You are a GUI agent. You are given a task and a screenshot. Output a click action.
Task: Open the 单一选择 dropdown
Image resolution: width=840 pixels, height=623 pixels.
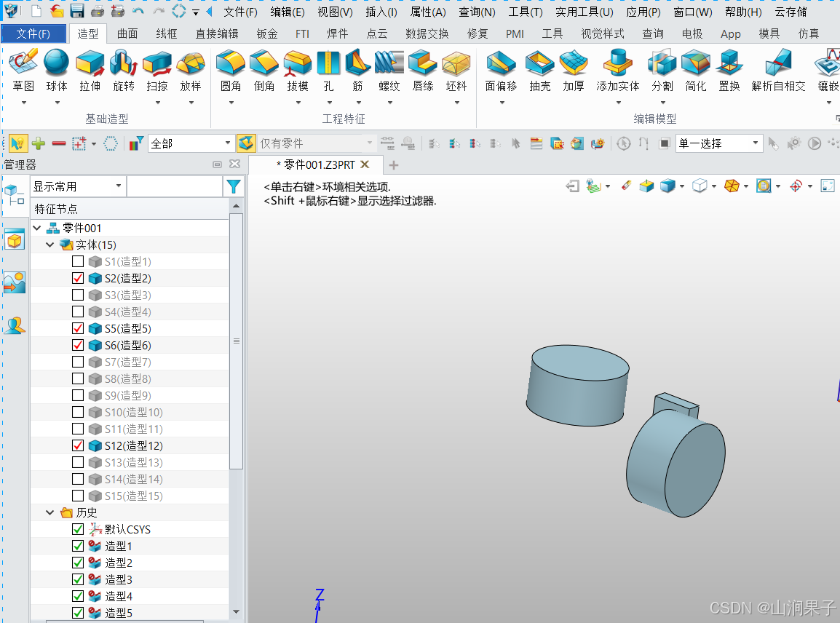(719, 143)
